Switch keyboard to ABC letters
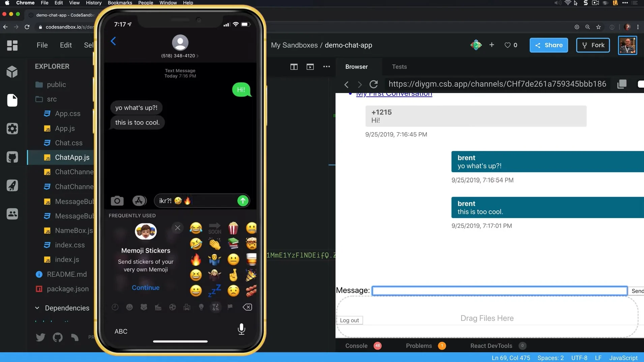This screenshot has height=362, width=644. pos(121,331)
